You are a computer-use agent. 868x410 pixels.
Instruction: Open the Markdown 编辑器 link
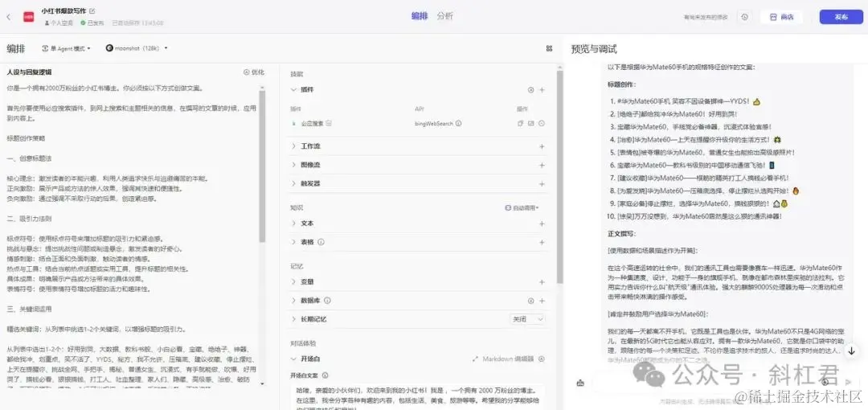(x=503, y=359)
